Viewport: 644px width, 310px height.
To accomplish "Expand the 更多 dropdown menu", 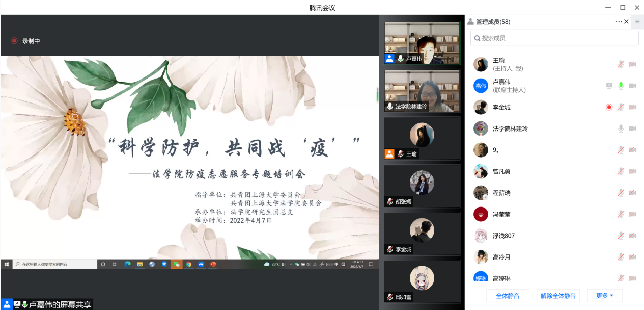I will click(x=605, y=296).
